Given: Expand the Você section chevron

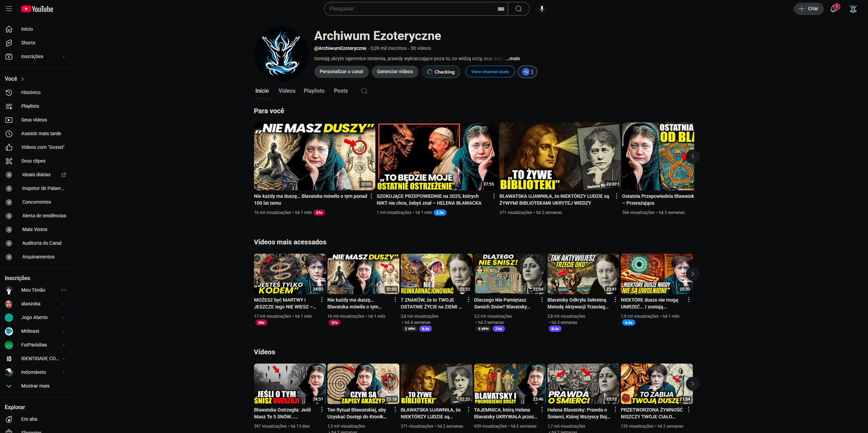Looking at the screenshot, I should [22, 79].
